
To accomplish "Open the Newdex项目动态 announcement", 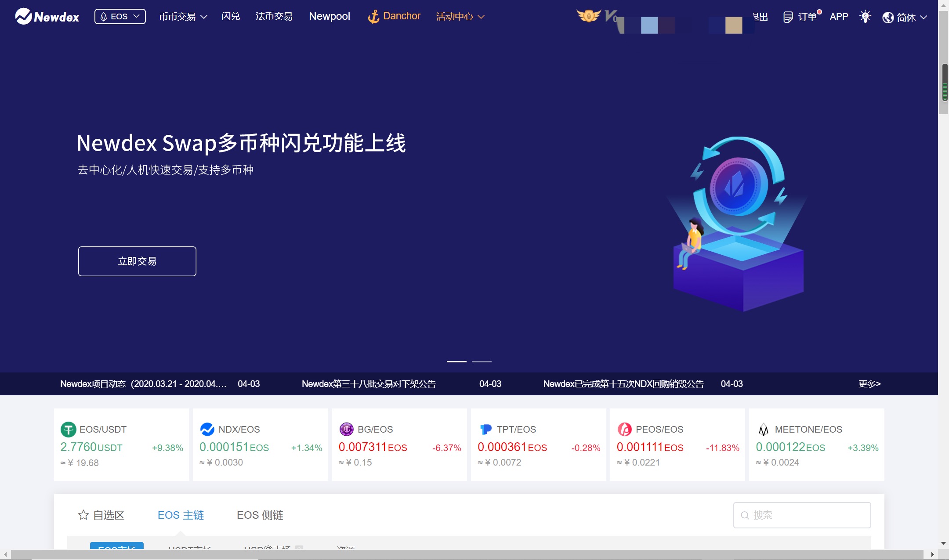I will (144, 384).
